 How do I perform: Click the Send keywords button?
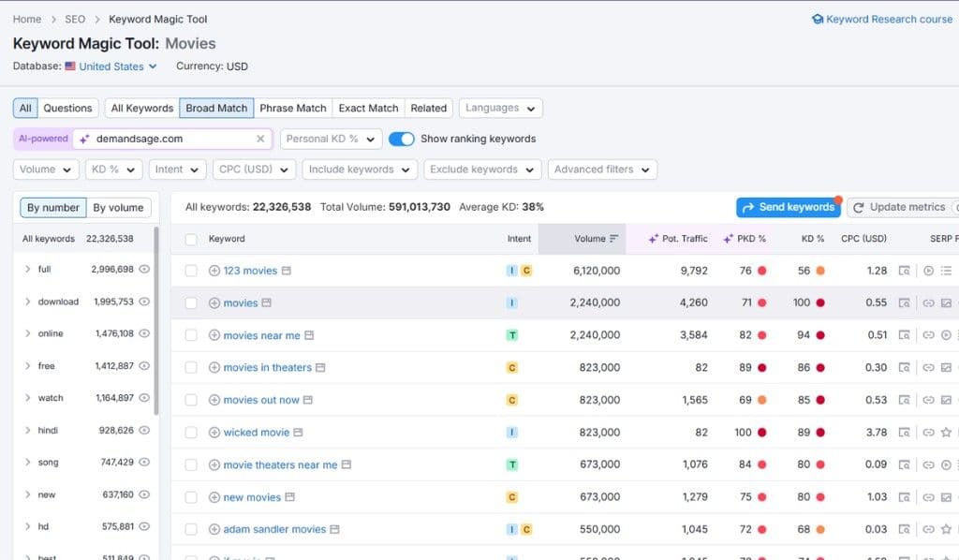click(789, 207)
